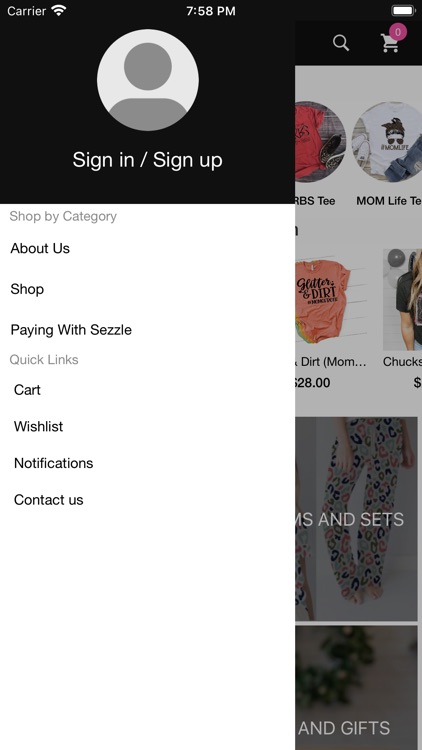
Task: Open the Glitter & Dirt tee product
Action: [x=331, y=299]
